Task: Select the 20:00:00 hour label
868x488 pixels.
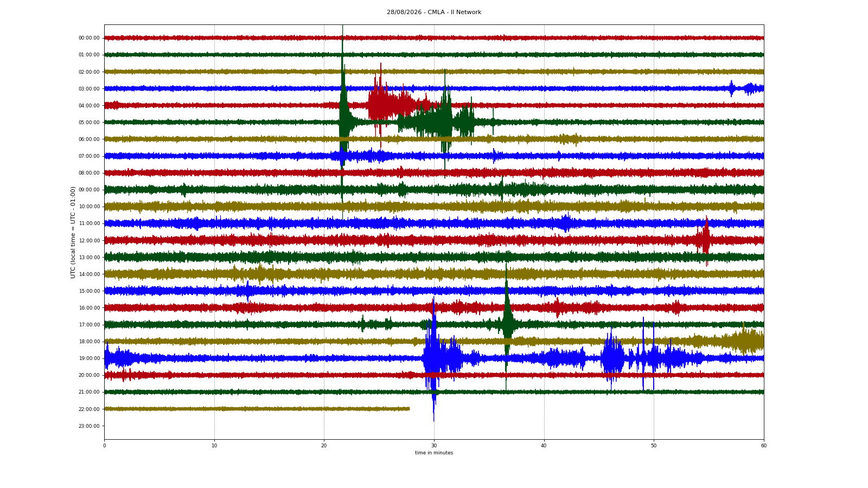Action: [x=89, y=375]
